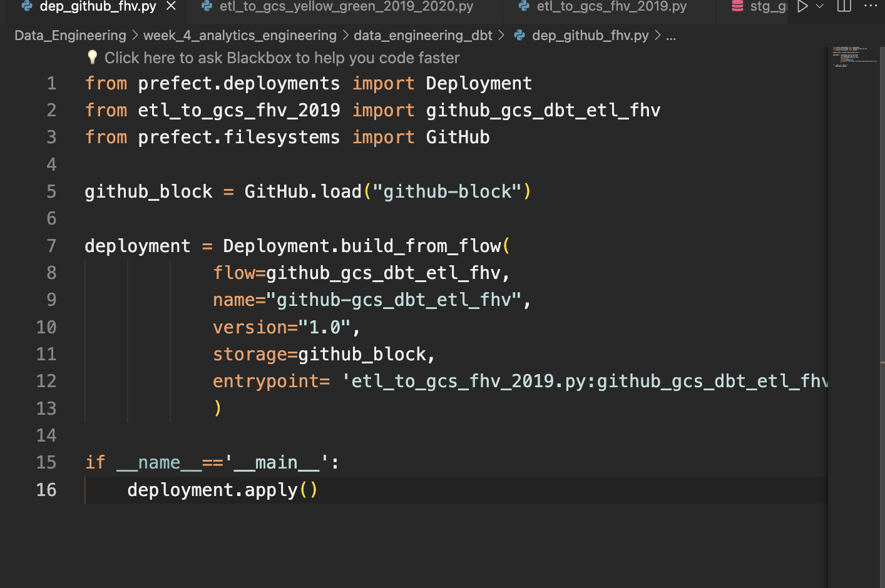This screenshot has height=588, width=885.
Task: Click 'prefect.deployments' module on line 1
Action: 239,83
